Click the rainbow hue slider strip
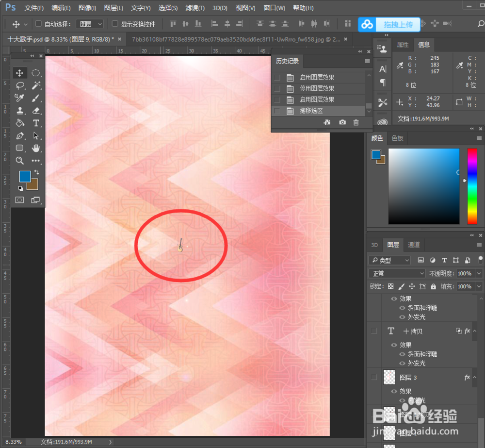Image resolution: width=485 pixels, height=448 pixels. click(472, 186)
